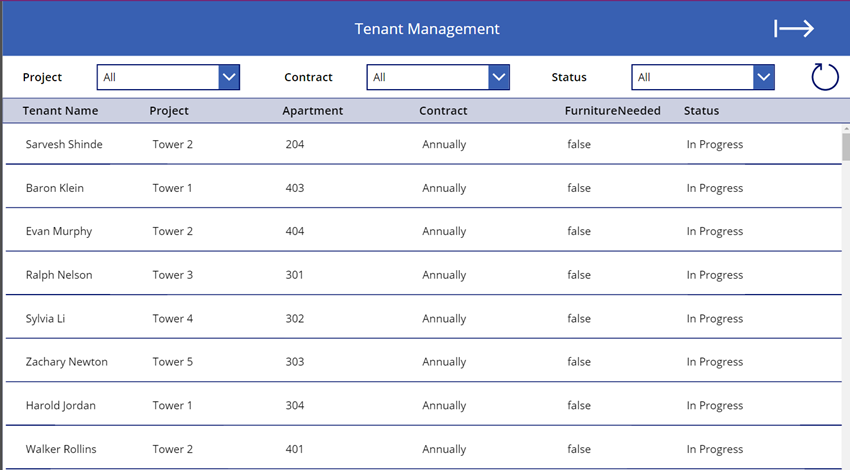Click the Project column header
The image size is (850, 470).
pos(169,111)
